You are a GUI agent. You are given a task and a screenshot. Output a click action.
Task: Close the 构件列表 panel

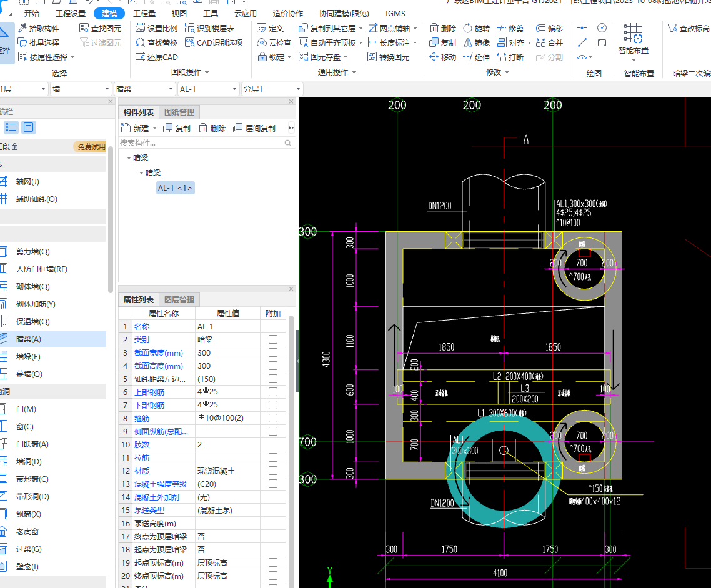(x=291, y=102)
